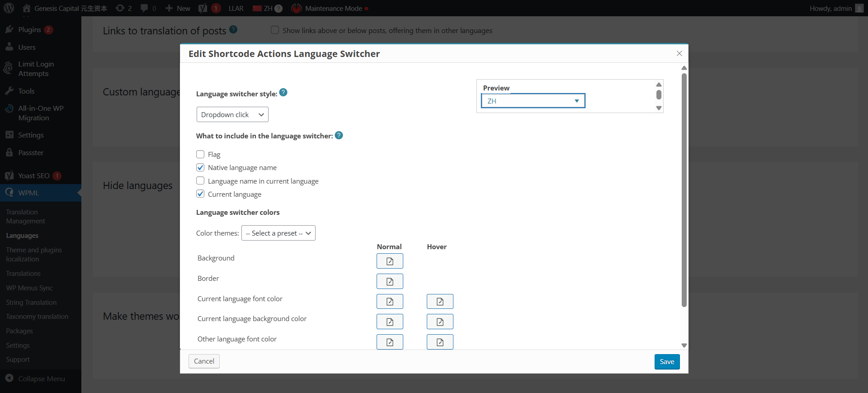
Task: Click help icon next to 'What to include'
Action: [x=339, y=135]
